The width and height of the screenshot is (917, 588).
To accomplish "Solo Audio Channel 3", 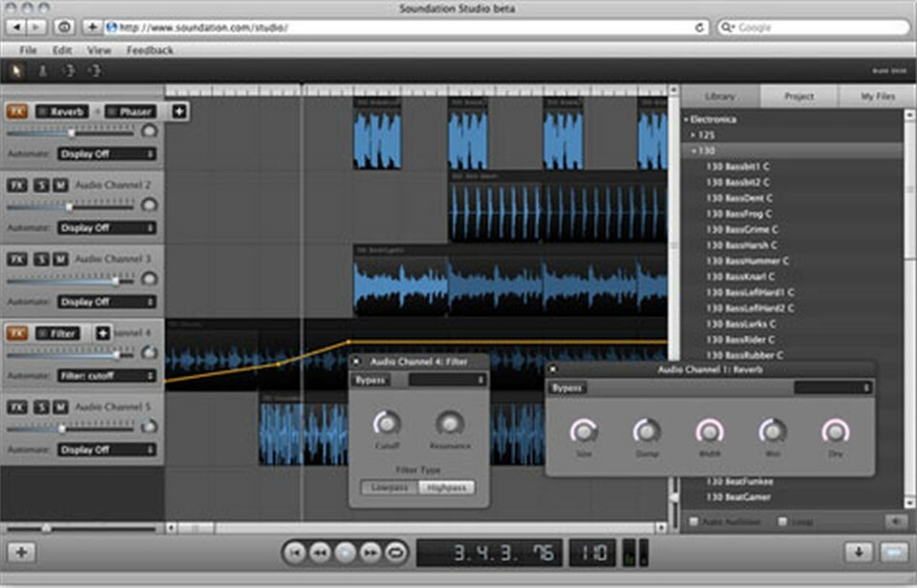I will click(x=41, y=260).
